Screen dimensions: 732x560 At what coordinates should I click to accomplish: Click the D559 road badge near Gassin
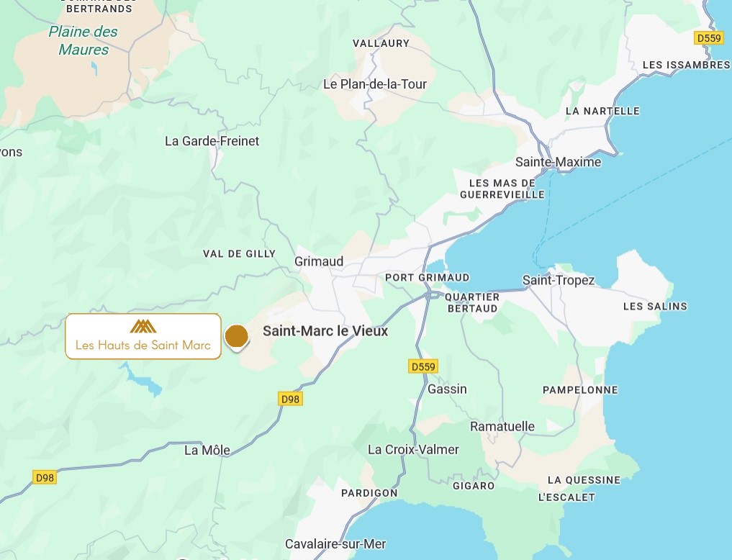pyautogui.click(x=423, y=367)
